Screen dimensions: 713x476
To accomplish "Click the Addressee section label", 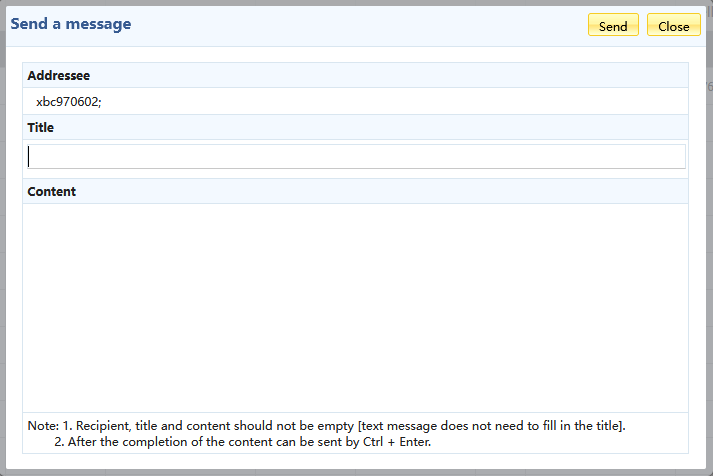I will (59, 76).
